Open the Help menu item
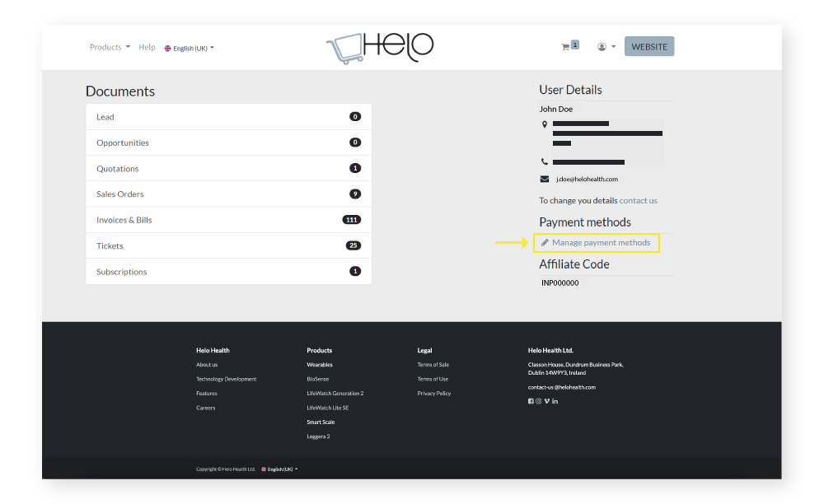The height and width of the screenshot is (504, 824). click(147, 47)
